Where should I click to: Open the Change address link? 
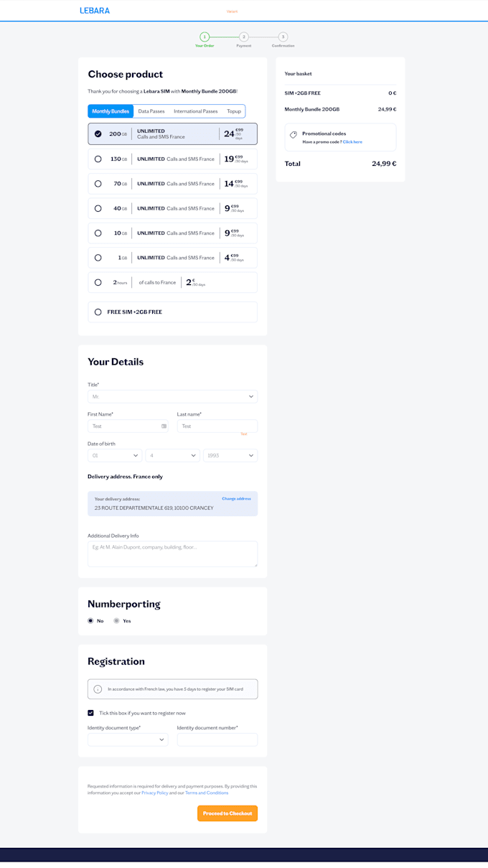[236, 498]
